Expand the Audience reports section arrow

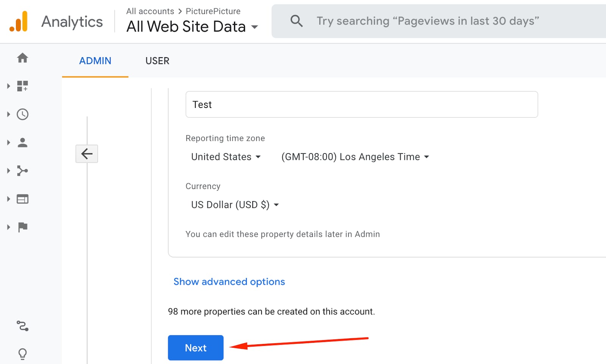coord(8,142)
